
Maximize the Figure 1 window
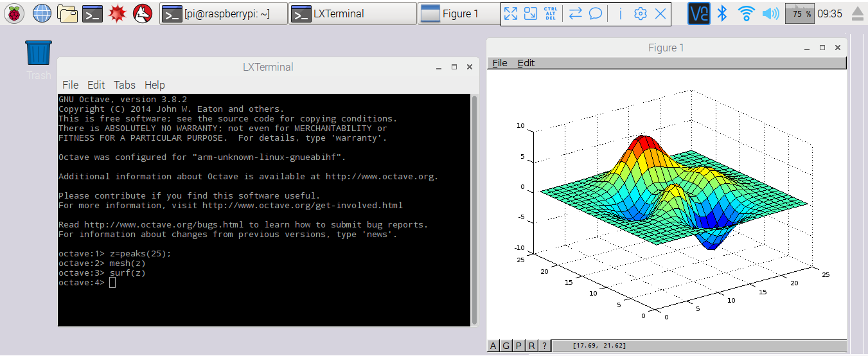click(822, 48)
